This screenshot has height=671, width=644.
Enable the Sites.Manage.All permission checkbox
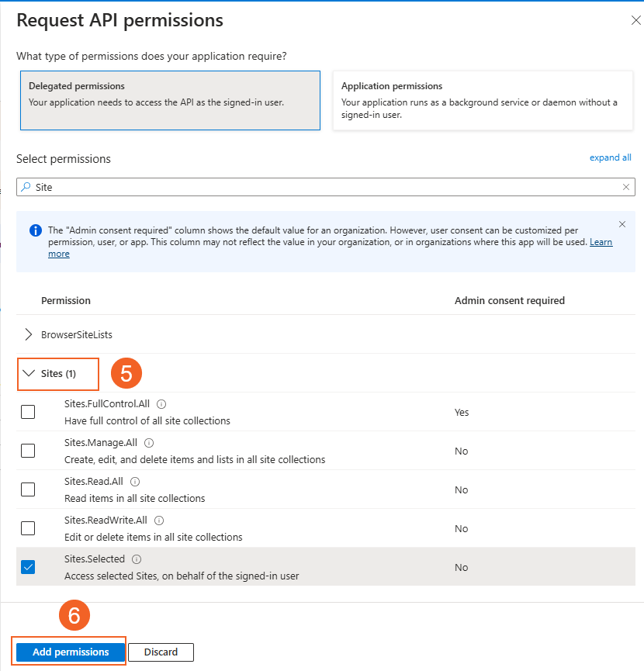click(28, 451)
